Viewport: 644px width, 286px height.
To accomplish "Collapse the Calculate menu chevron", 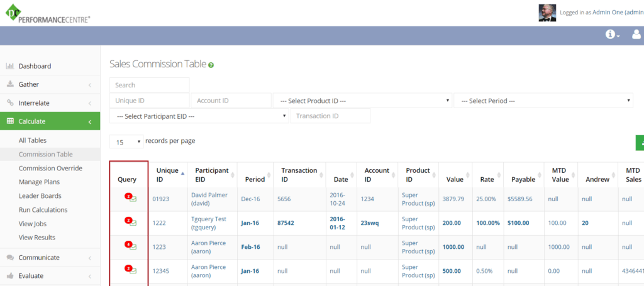I will 89,121.
